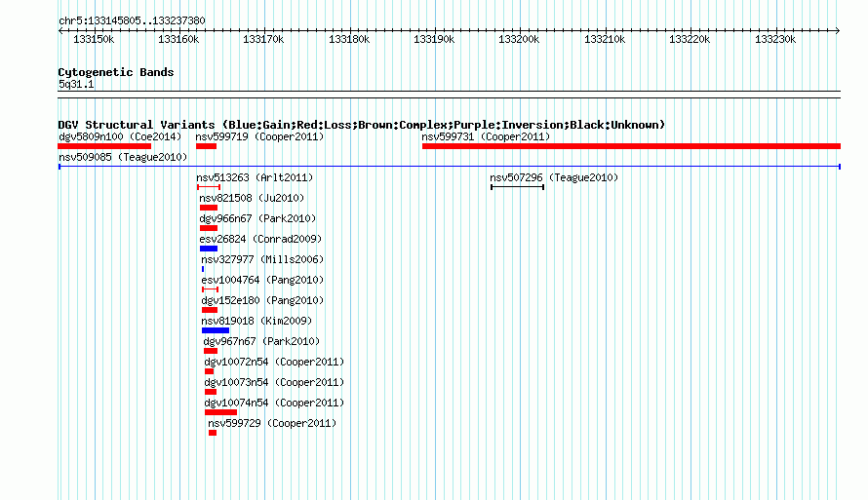Open esv26824 (Conrad2009) variant label
The height and width of the screenshot is (500, 868).
click(260, 239)
